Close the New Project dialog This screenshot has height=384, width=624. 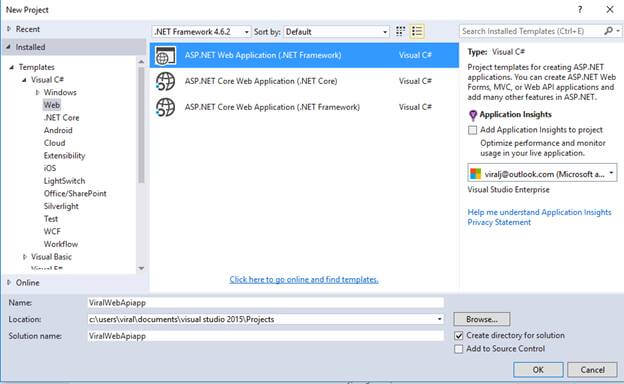(610, 10)
